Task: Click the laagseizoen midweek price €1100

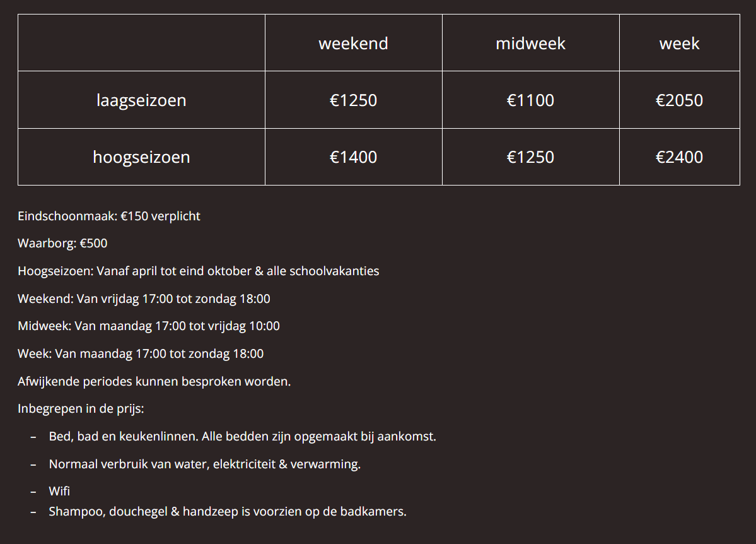Action: click(530, 100)
